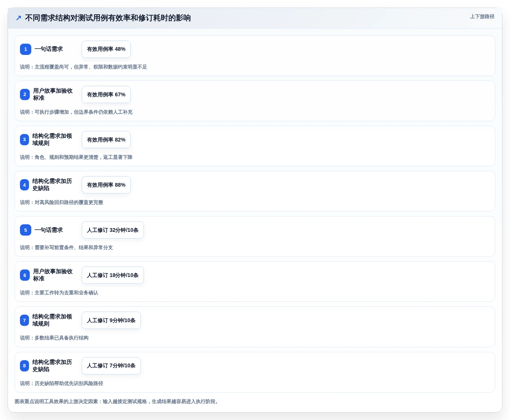Select the 人工修订 32分钟/10条 chip
Viewport: 510px width, 420px height.
pyautogui.click(x=113, y=230)
